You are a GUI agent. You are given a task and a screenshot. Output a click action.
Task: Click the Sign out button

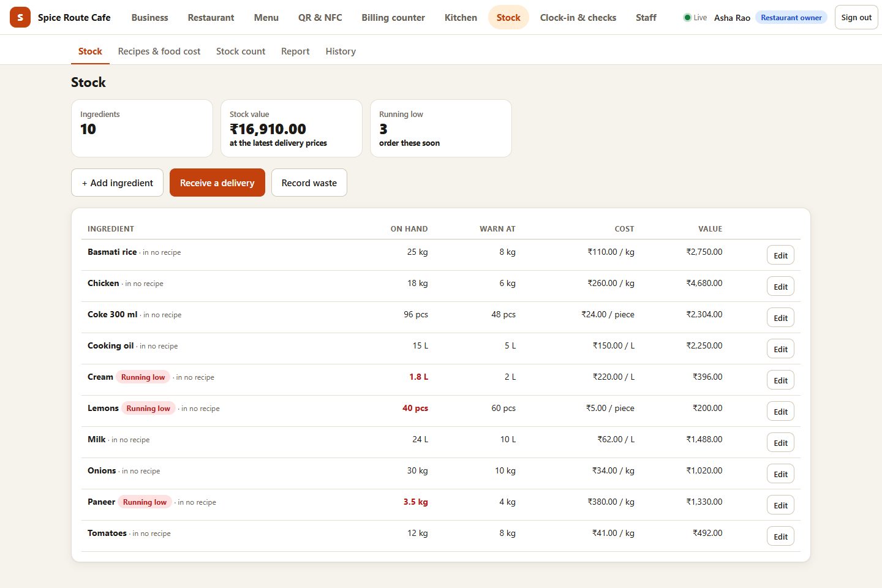coord(856,18)
